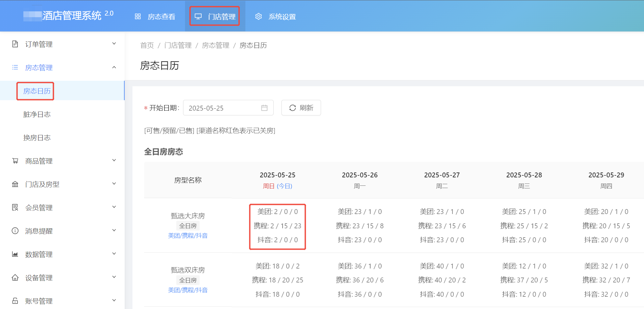
Task: Click the calendar icon in date field
Action: [264, 108]
